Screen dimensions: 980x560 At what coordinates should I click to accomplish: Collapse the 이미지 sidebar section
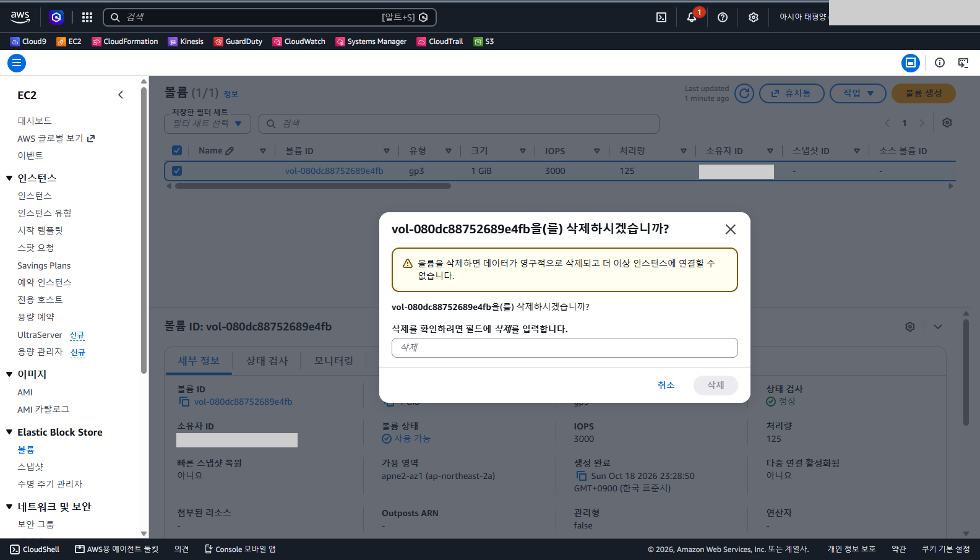tap(9, 374)
